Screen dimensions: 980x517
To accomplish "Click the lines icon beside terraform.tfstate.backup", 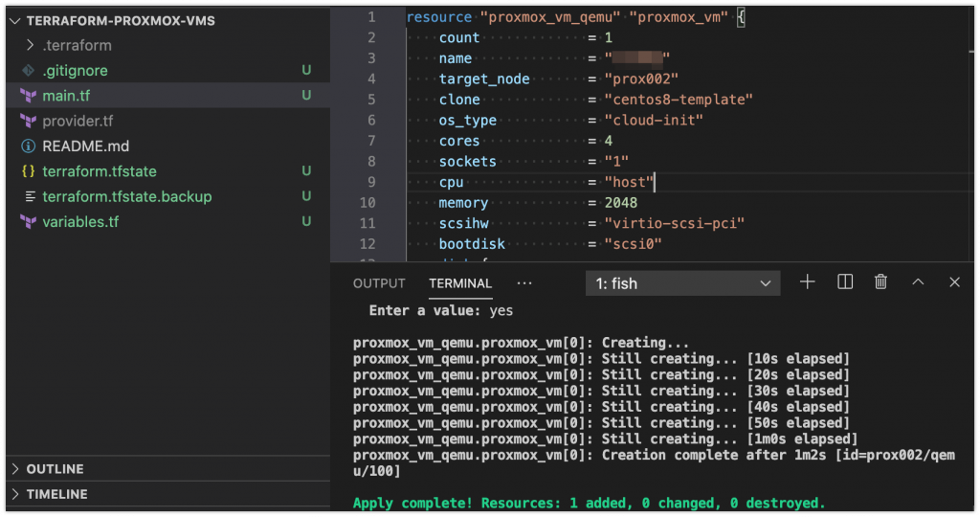I will (x=30, y=196).
